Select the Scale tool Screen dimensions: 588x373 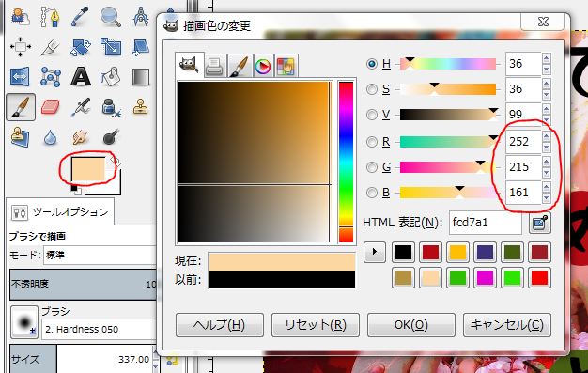click(111, 47)
